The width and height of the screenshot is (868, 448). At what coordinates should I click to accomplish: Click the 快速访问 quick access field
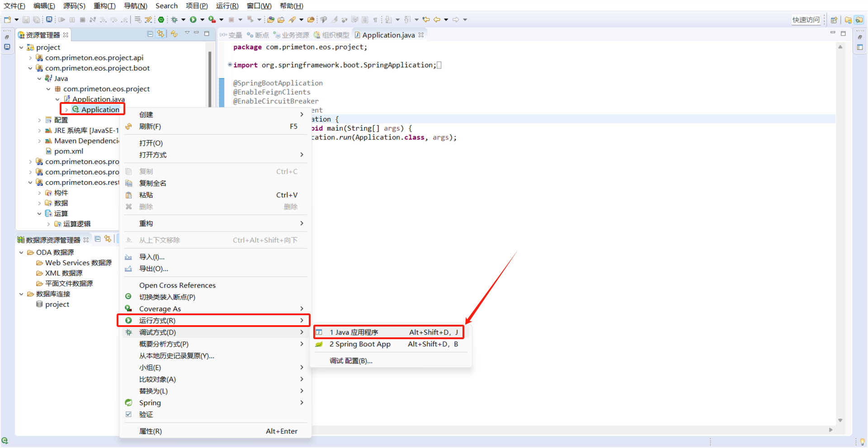[x=806, y=19]
